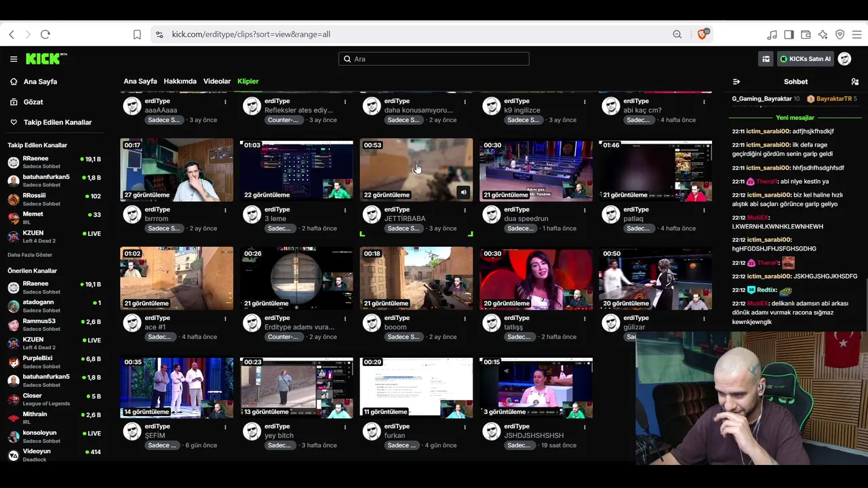This screenshot has height=488, width=868.
Task: Go back with the browser back arrow
Action: [x=12, y=35]
